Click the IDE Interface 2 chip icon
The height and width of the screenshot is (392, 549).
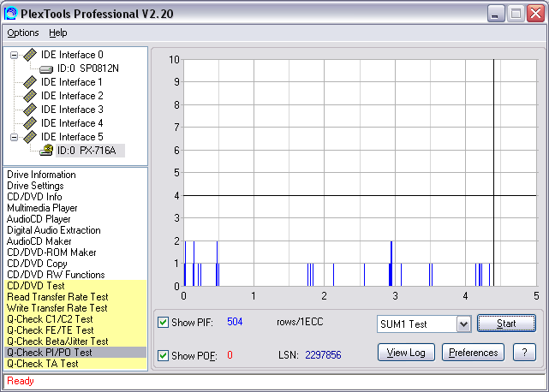(30, 96)
